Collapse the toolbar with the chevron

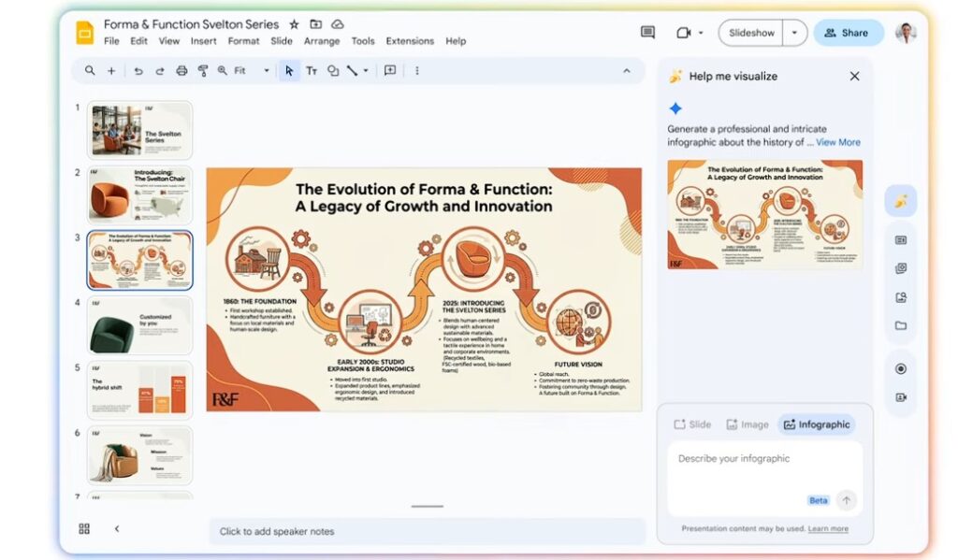tap(627, 71)
